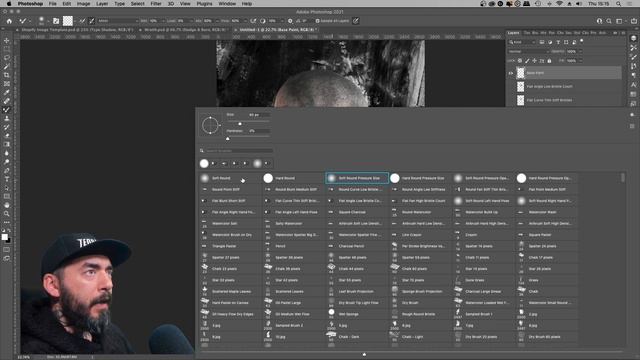Toggle load brush after each stroke

82,21
